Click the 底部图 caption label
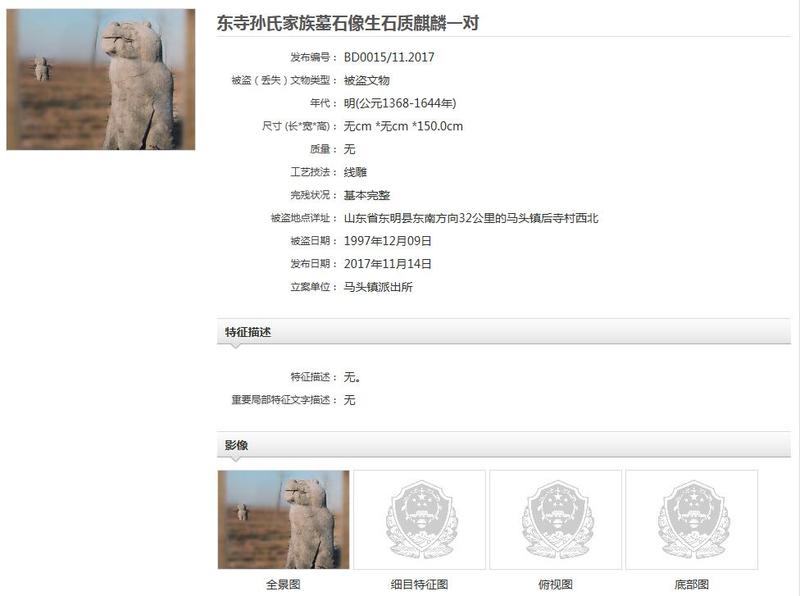The image size is (800, 596). tap(692, 584)
